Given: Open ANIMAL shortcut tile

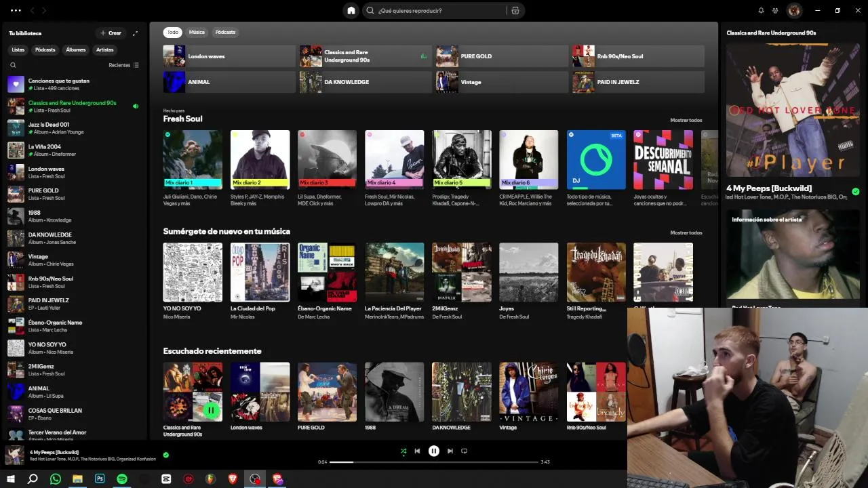Looking at the screenshot, I should coord(229,82).
